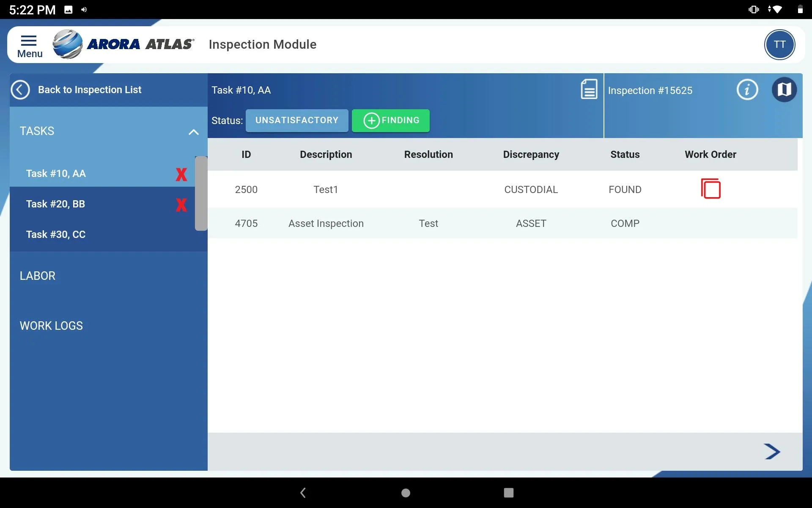Click the task list scrollbar
The width and height of the screenshot is (812, 508).
(x=201, y=193)
